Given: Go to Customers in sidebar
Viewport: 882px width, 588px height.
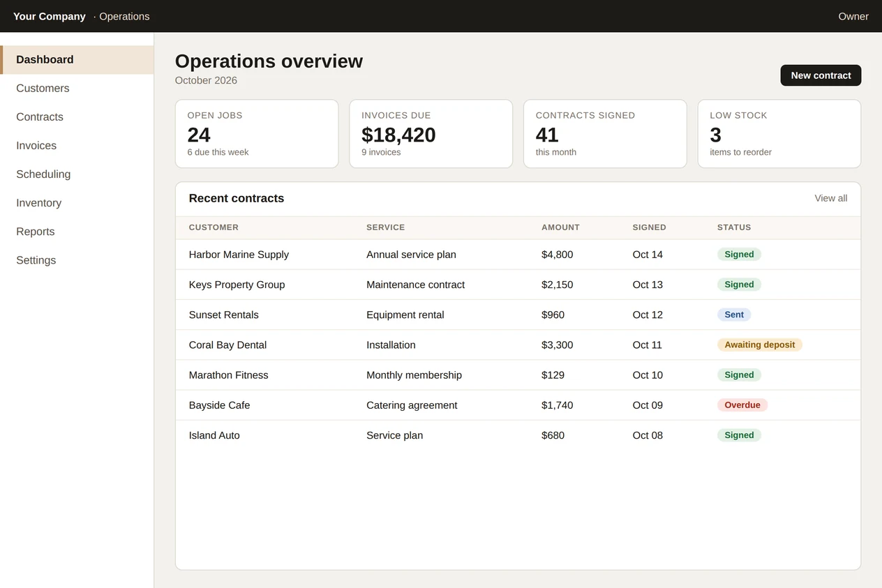Looking at the screenshot, I should [77, 89].
